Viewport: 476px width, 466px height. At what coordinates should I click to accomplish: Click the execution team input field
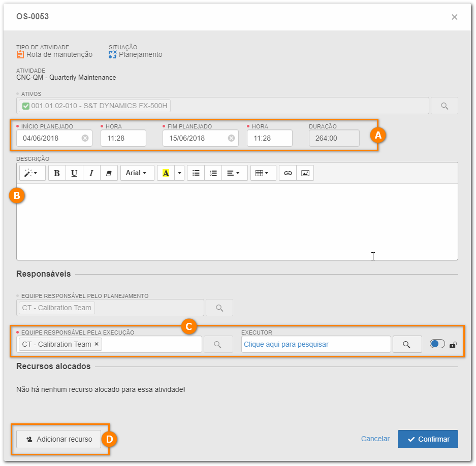109,344
